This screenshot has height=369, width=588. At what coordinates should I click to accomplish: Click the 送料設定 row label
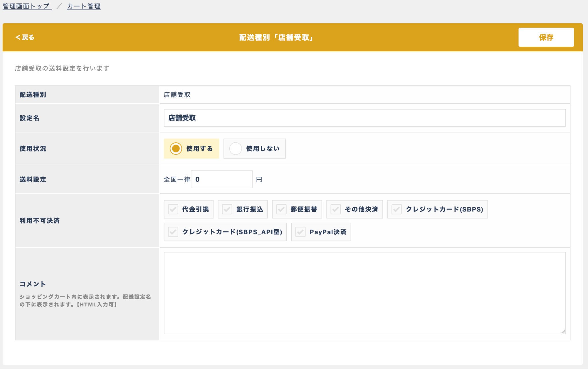tap(33, 179)
